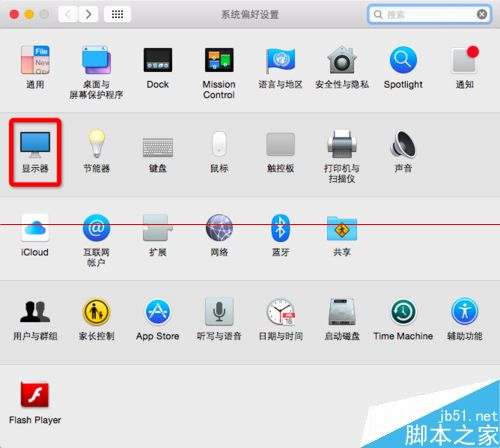Click the back navigation arrow
500x448 pixels.
click(x=68, y=14)
